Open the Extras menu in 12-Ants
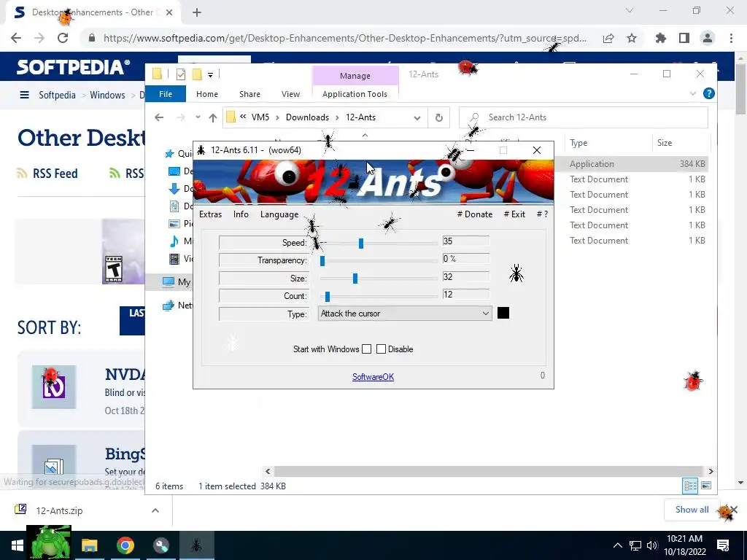747x560 pixels. [x=210, y=214]
